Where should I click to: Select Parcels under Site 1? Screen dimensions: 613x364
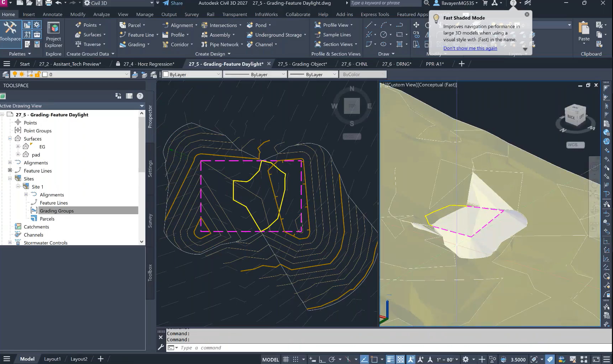pyautogui.click(x=47, y=219)
